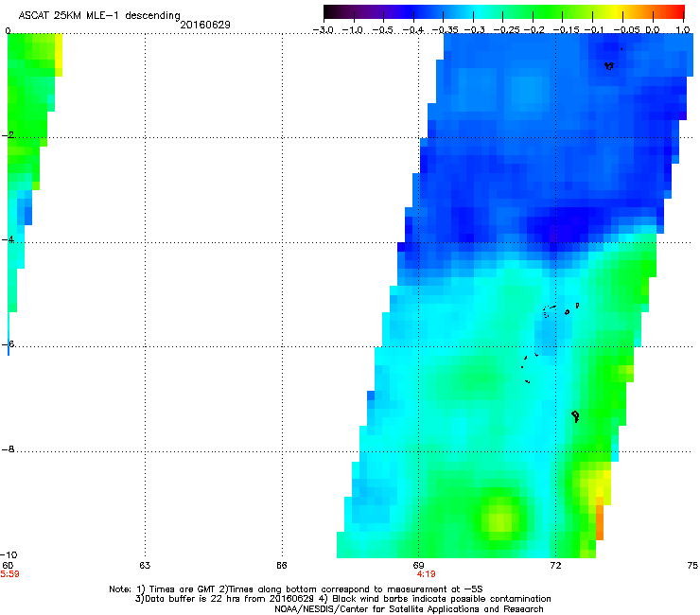Select the note line '3)Data buffer is 22 hrs'
This screenshot has width=700, height=615.
(342, 599)
